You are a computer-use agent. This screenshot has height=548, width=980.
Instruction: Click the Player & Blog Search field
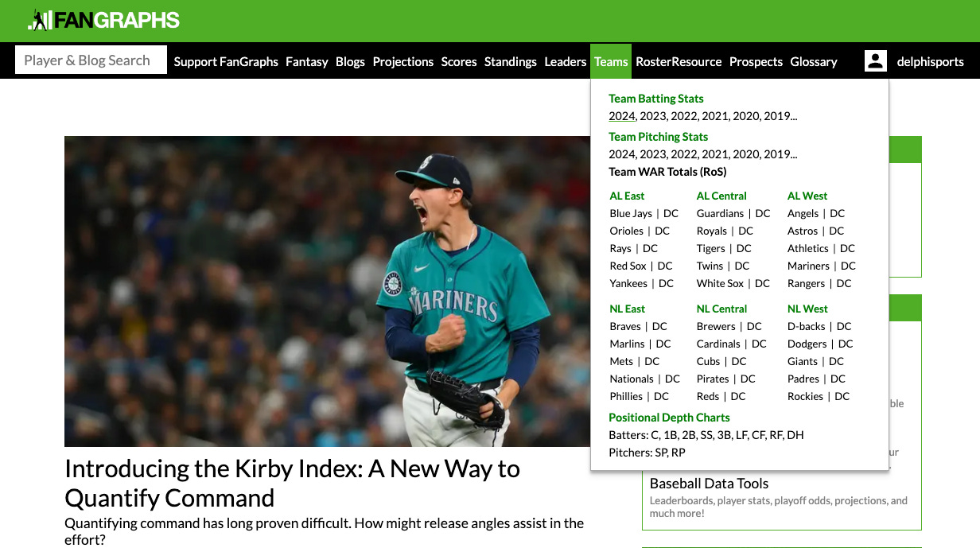pos(90,60)
